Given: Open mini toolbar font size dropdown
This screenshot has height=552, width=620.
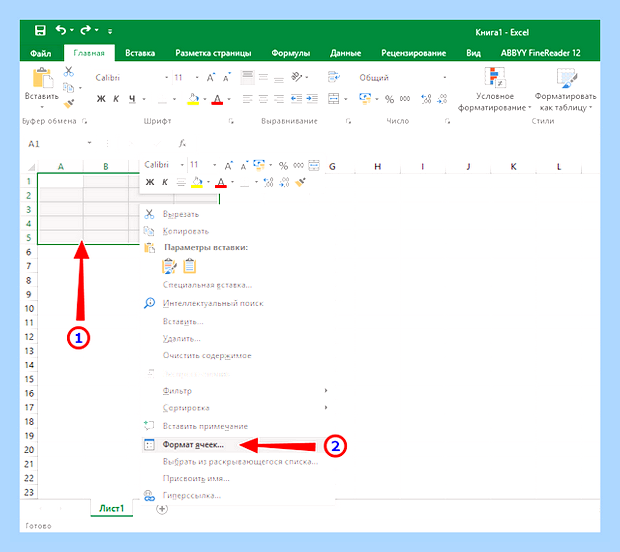Looking at the screenshot, I should (214, 165).
